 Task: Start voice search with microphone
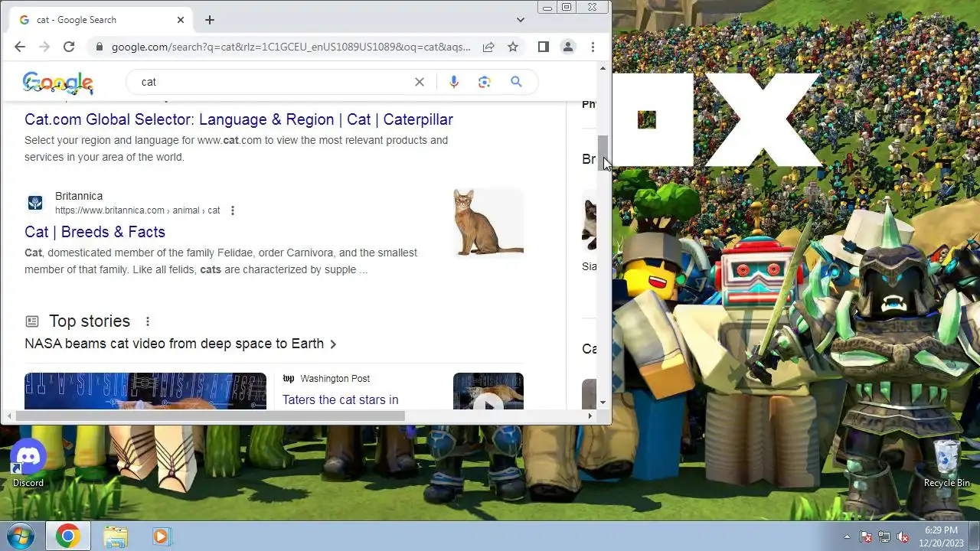454,82
